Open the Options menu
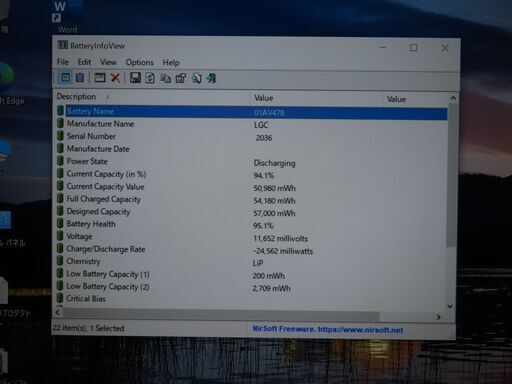Viewport: 512px width, 384px height. (x=140, y=62)
